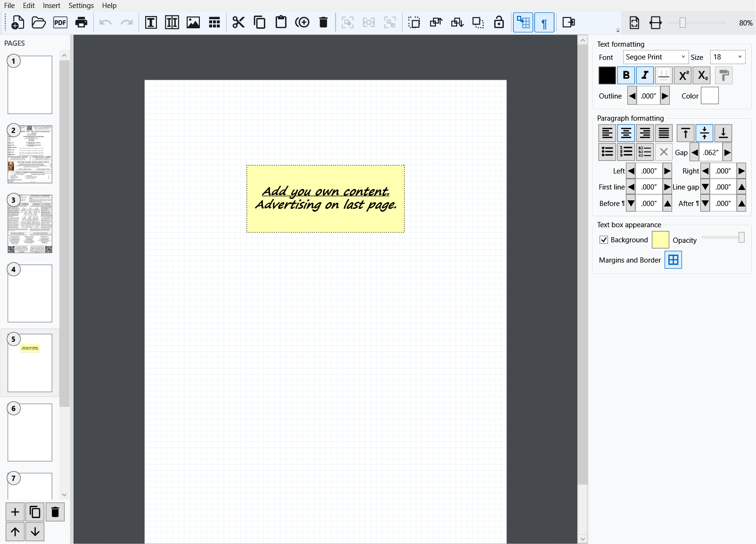Click the duplicate object icon
The height and width of the screenshot is (544, 756).
pyautogui.click(x=302, y=22)
